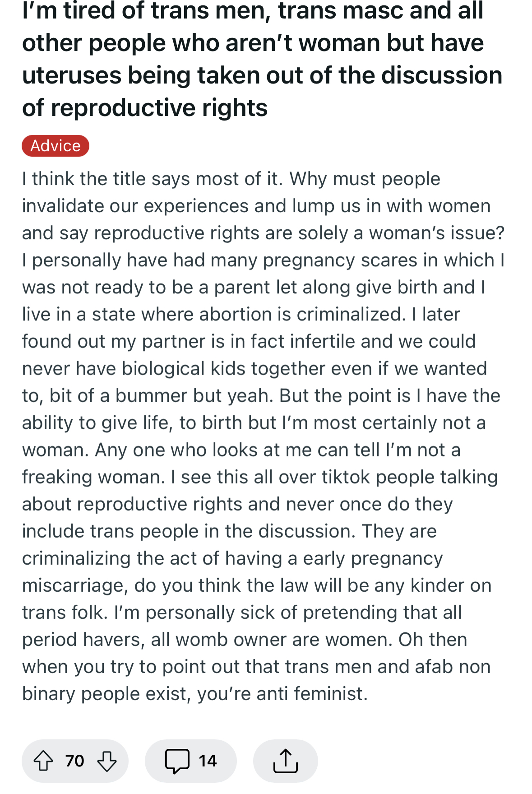Click the last line ending 'anti feminist.'

pos(195,693)
